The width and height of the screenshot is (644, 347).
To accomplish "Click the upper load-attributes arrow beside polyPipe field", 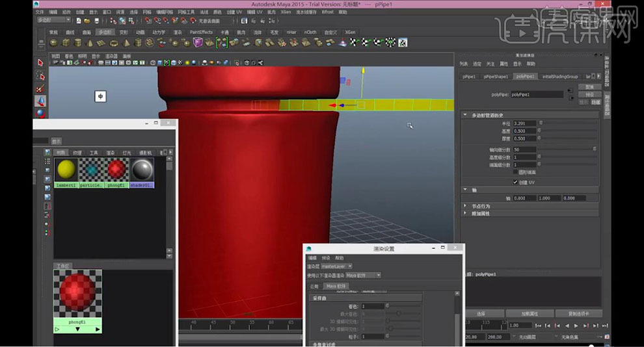I will (x=570, y=90).
